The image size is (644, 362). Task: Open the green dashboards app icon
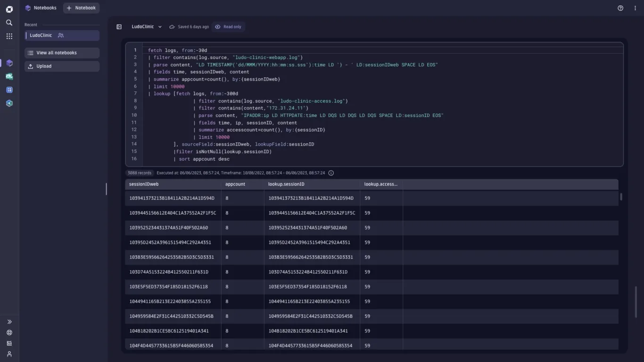9,76
